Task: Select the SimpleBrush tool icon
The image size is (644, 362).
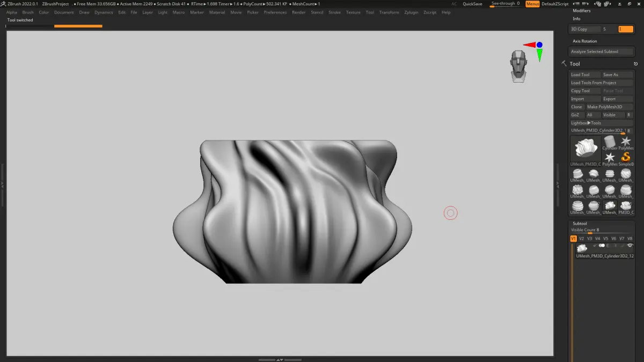Action: 626,158
